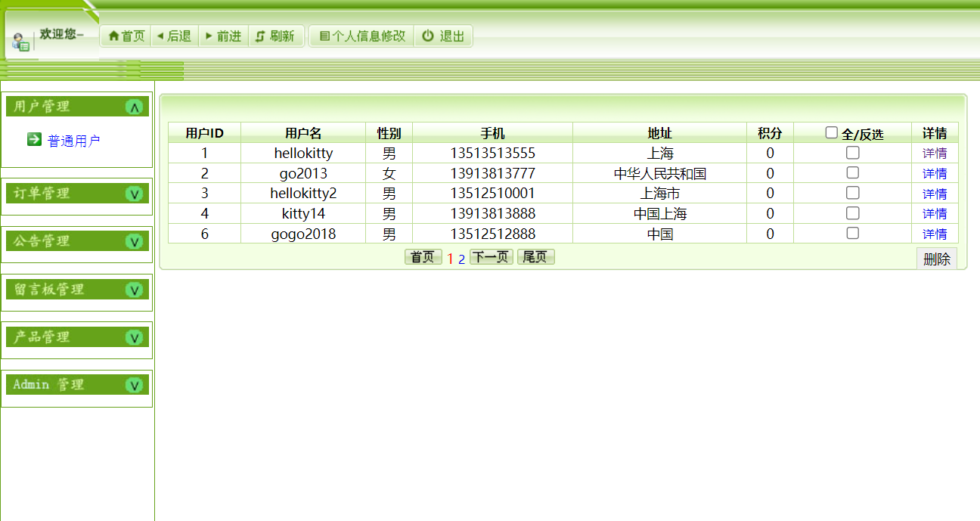Click username go2013

tap(303, 174)
